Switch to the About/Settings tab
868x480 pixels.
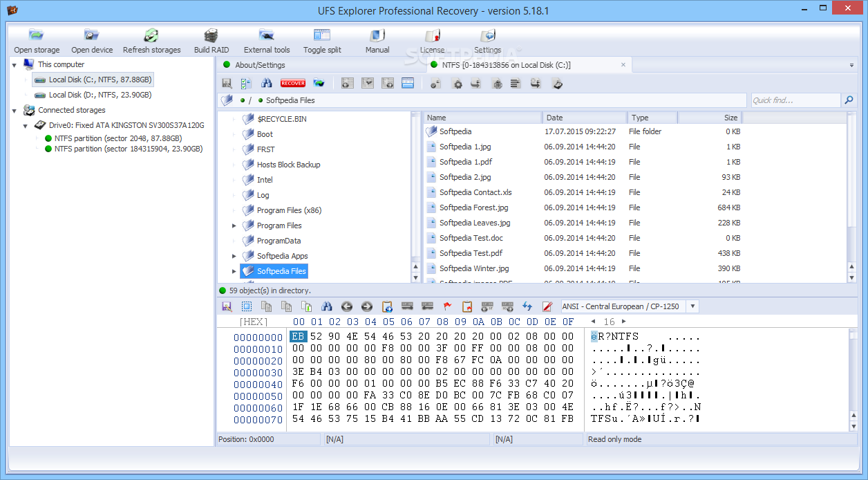254,65
